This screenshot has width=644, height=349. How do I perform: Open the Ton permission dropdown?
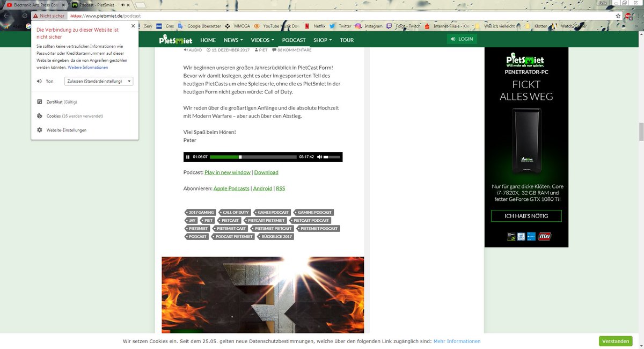point(98,81)
